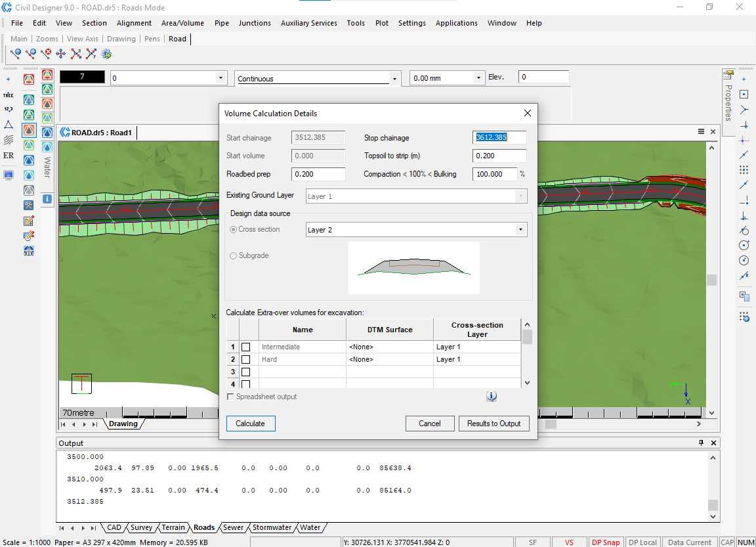Open DTM Surface dropdown for Intermediate row
756x547 pixels.
coord(390,347)
